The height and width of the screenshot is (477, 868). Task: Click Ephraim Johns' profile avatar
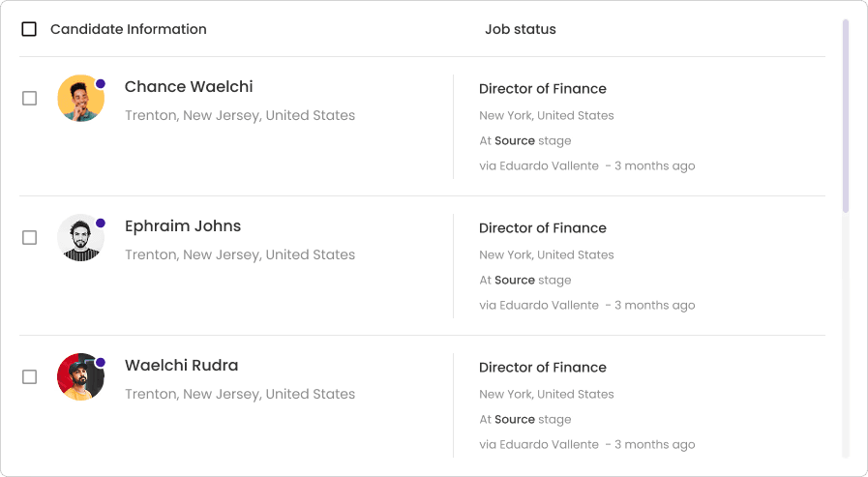(x=80, y=237)
